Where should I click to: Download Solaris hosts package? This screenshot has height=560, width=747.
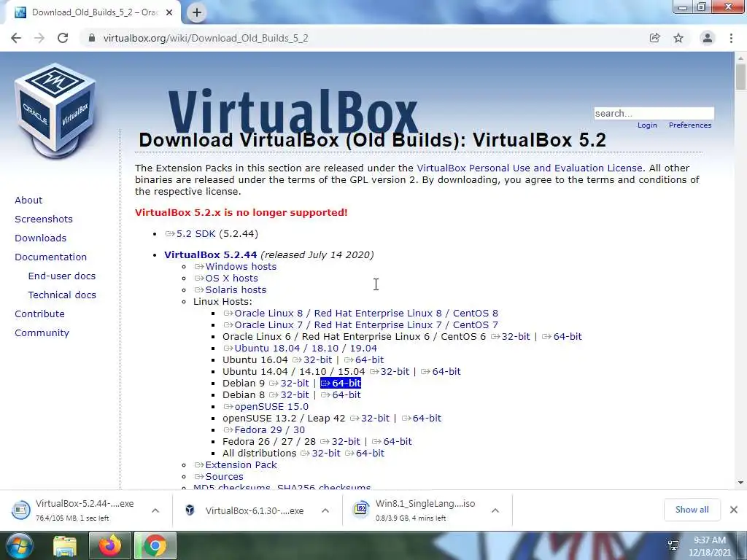coord(231,290)
